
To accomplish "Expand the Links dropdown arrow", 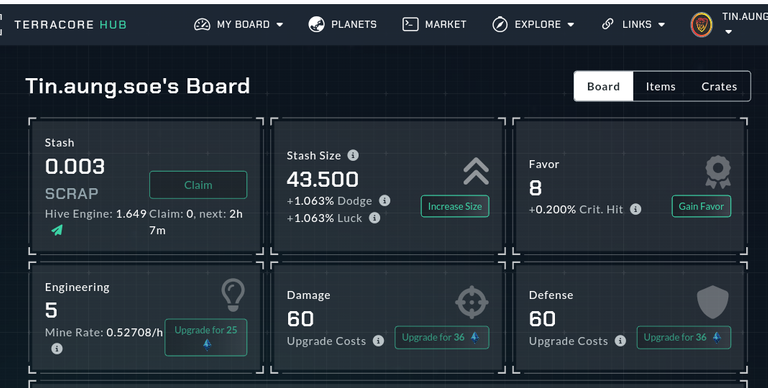I will click(662, 24).
